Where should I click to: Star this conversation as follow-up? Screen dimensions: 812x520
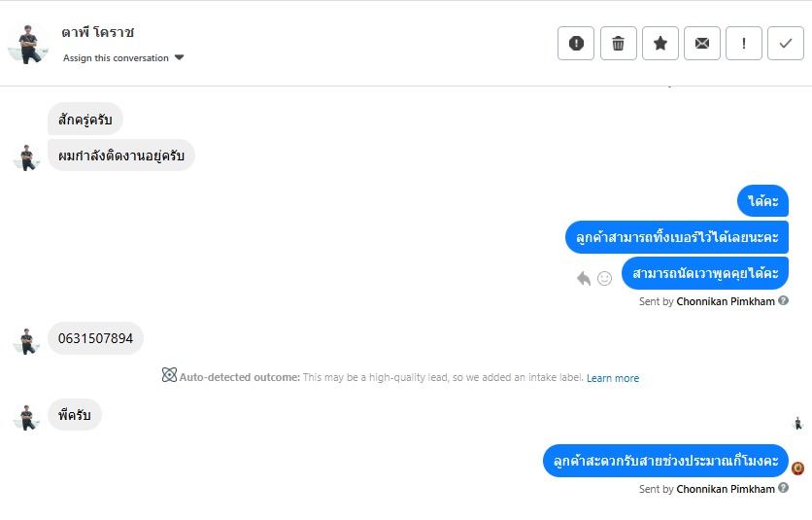660,43
